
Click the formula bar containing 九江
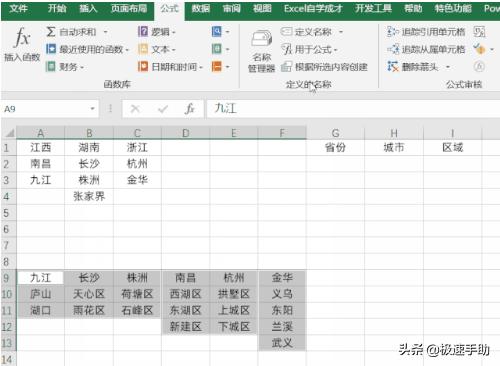[353, 109]
